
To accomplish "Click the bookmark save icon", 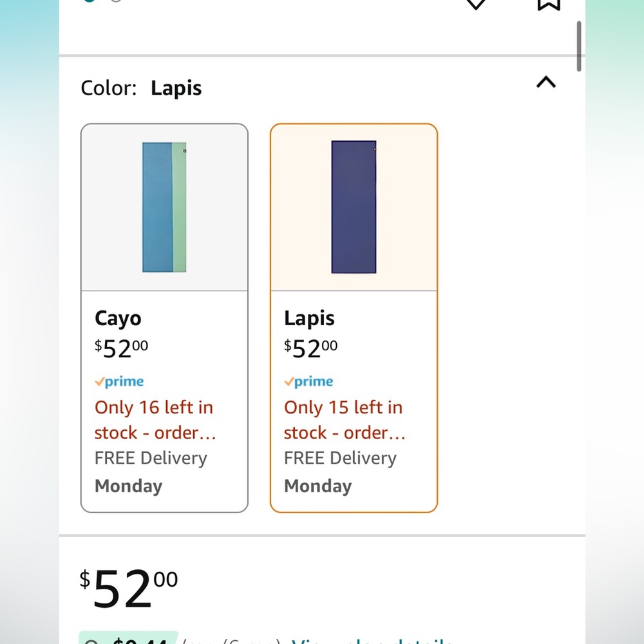I will [549, 3].
